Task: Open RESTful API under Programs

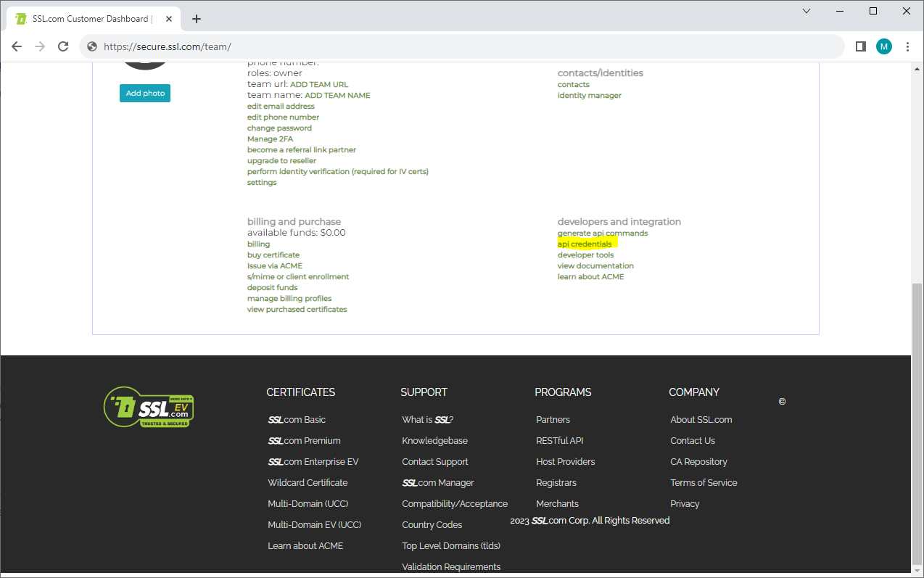Action: (x=560, y=440)
